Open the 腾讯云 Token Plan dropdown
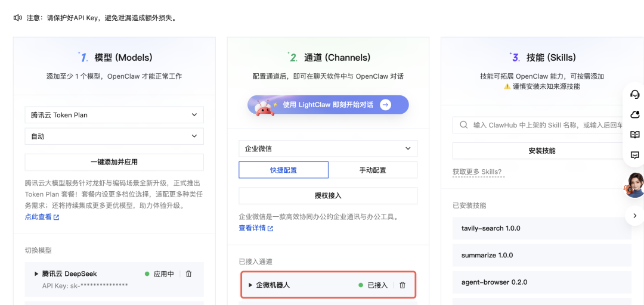 [114, 115]
